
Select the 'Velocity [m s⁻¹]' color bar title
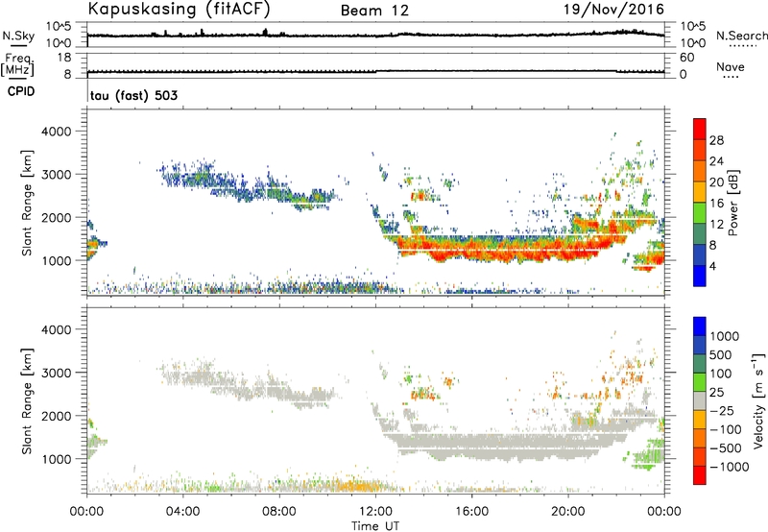(758, 399)
